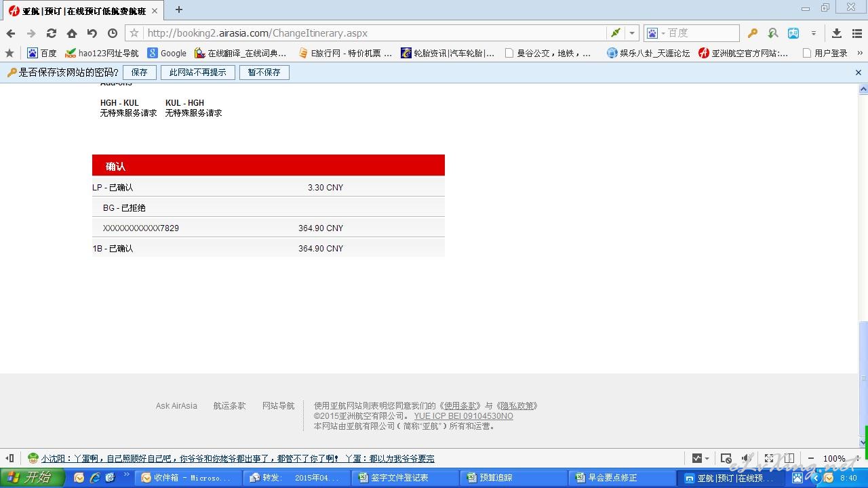Image resolution: width=868 pixels, height=488 pixels.
Task: Open the 隐私政策 link
Action: (517, 406)
